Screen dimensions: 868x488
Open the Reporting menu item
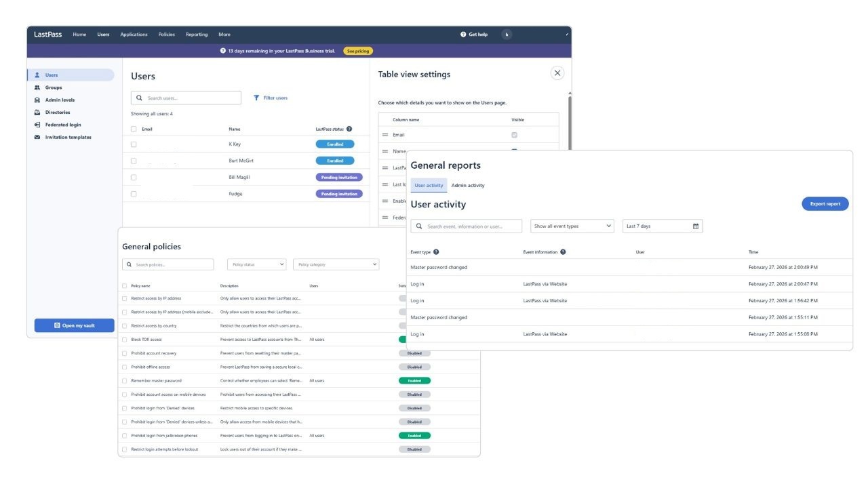[197, 35]
